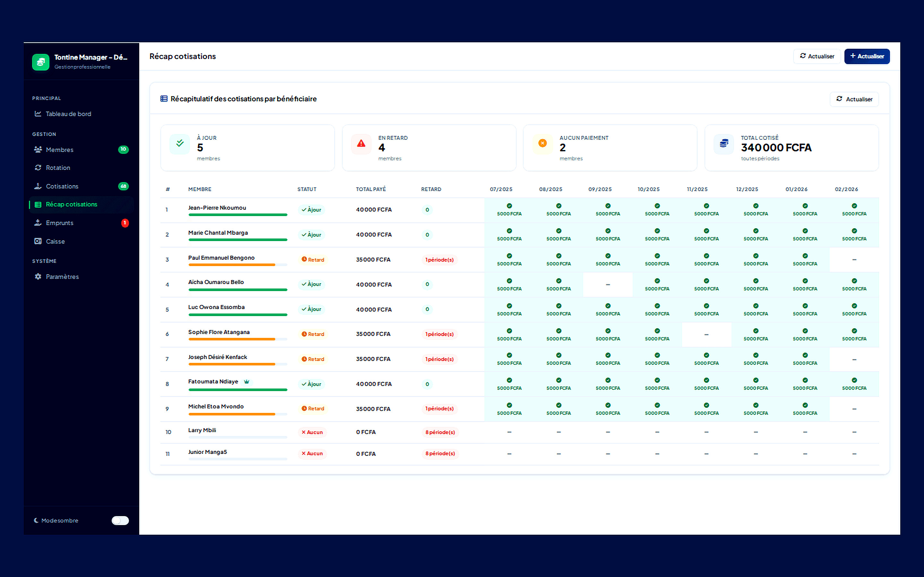Click the Membres people icon in sidebar
The height and width of the screenshot is (577, 924).
pyautogui.click(x=38, y=149)
